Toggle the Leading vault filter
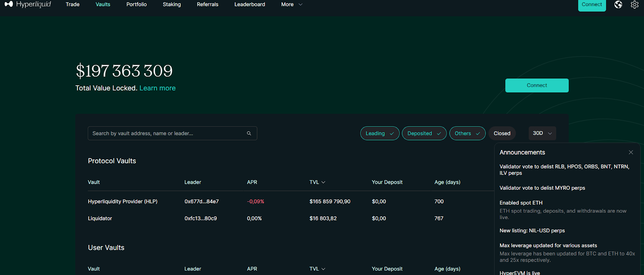The width and height of the screenshot is (644, 275). [380, 133]
